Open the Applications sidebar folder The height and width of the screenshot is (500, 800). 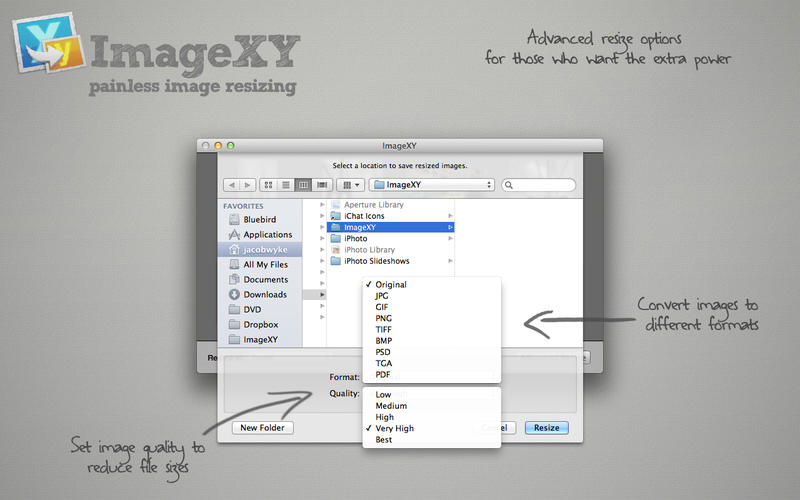(x=267, y=235)
